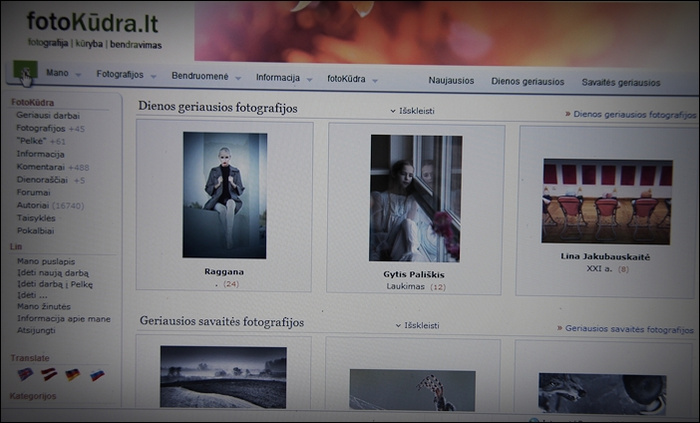The width and height of the screenshot is (700, 423).
Task: Open the Raggana photo thumbnail
Action: pos(225,195)
